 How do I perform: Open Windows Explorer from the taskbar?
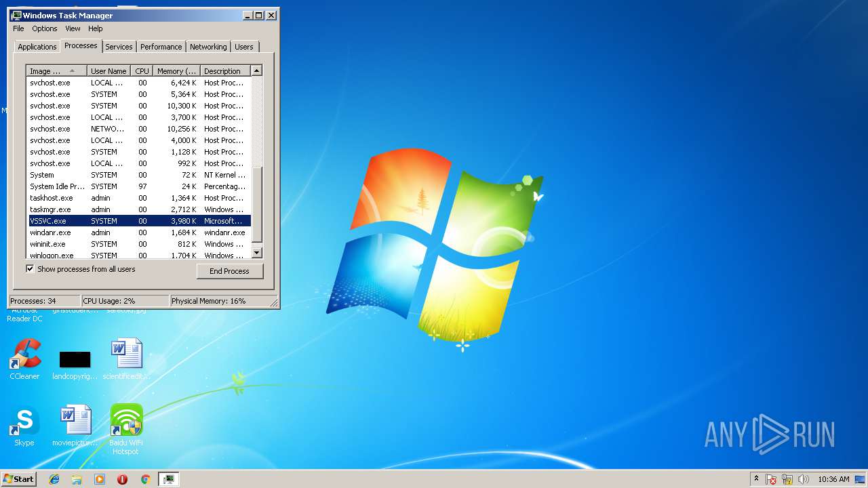(77, 479)
